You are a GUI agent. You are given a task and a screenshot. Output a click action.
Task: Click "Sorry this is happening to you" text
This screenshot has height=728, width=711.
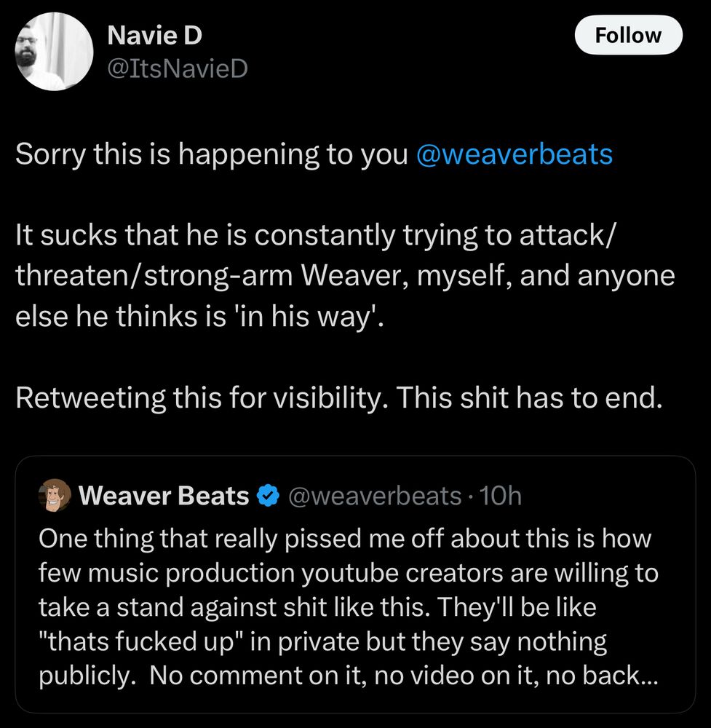coord(212,154)
